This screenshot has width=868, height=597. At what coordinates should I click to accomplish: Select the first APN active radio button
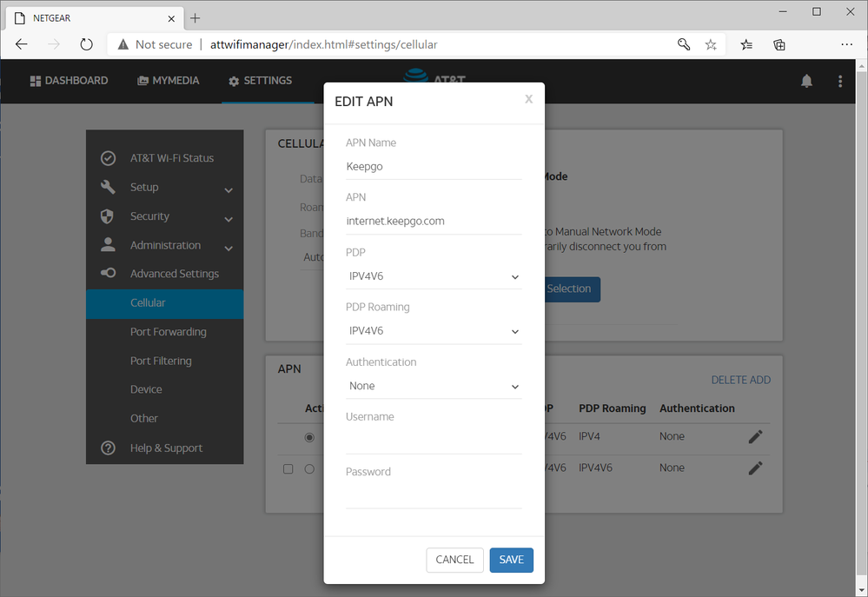(309, 437)
